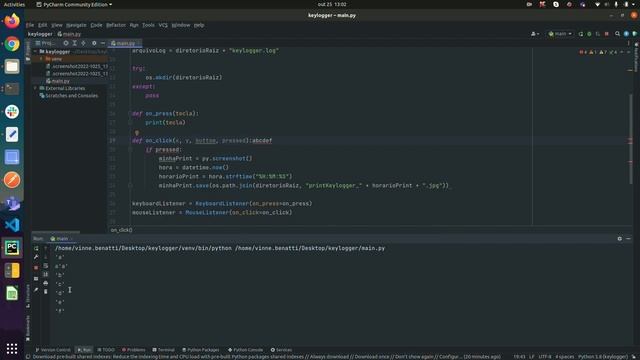
Task: Click the Debug bug icon in toolbar
Action: (589, 34)
